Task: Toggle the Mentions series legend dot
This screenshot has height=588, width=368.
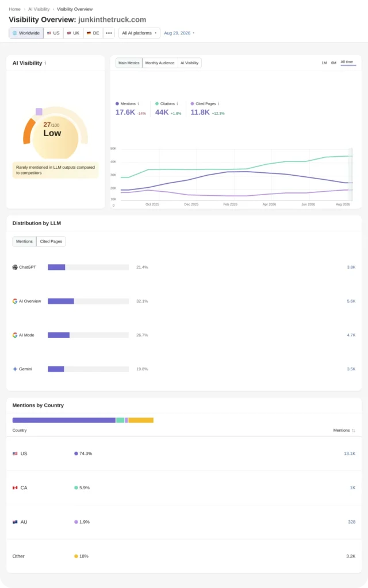Action: pos(117,103)
